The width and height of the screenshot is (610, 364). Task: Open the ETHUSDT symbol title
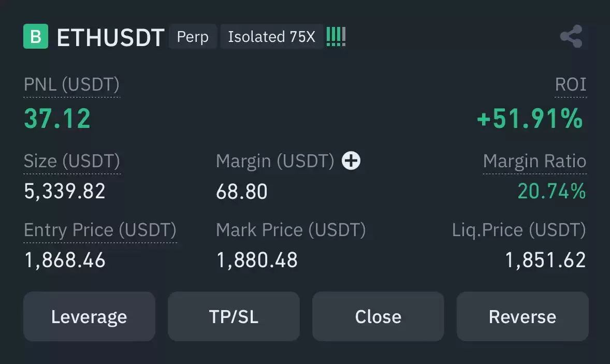coord(110,37)
